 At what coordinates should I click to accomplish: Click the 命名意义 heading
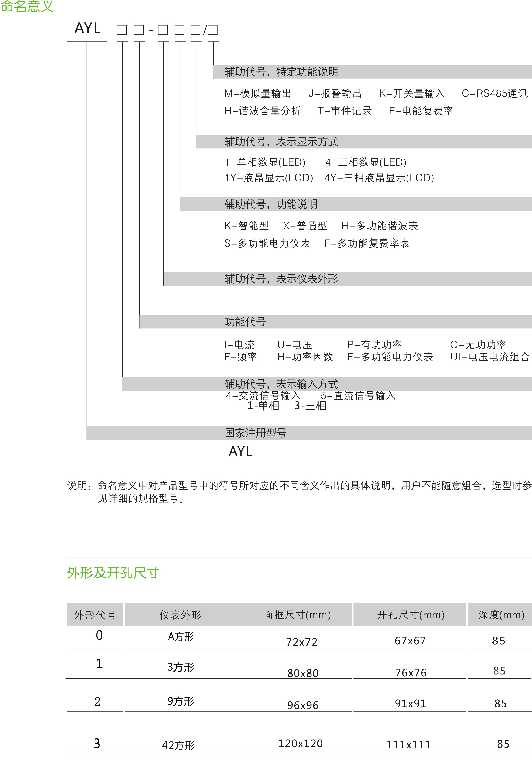(27, 6)
